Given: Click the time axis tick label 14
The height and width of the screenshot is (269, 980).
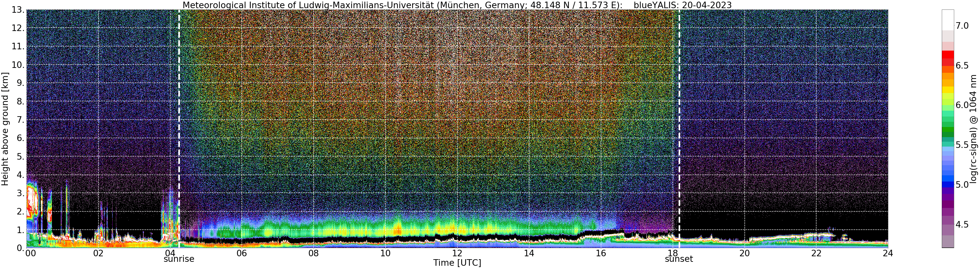Looking at the screenshot, I should coord(529,253).
